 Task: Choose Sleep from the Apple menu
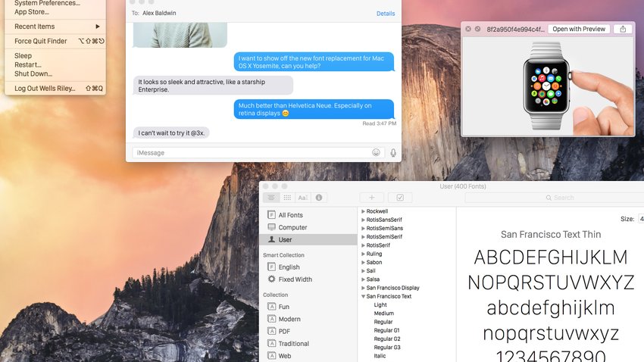(55, 56)
